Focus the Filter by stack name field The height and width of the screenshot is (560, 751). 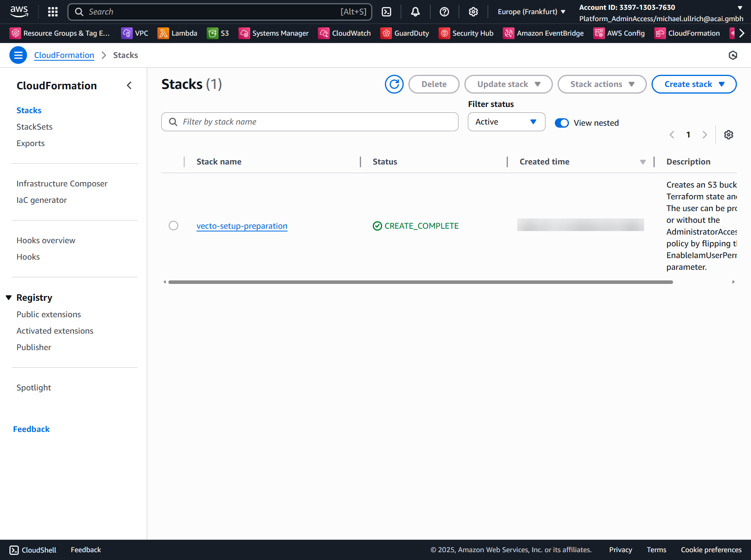click(x=310, y=122)
